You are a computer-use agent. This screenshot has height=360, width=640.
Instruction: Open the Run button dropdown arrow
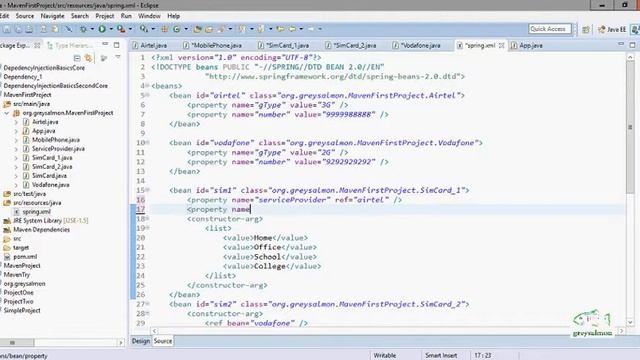(111, 29)
